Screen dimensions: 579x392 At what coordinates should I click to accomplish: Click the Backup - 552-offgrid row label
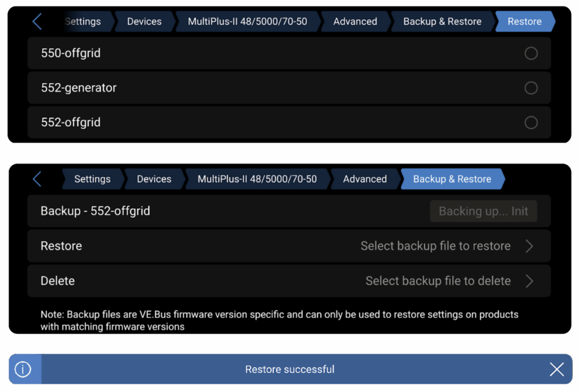click(95, 211)
